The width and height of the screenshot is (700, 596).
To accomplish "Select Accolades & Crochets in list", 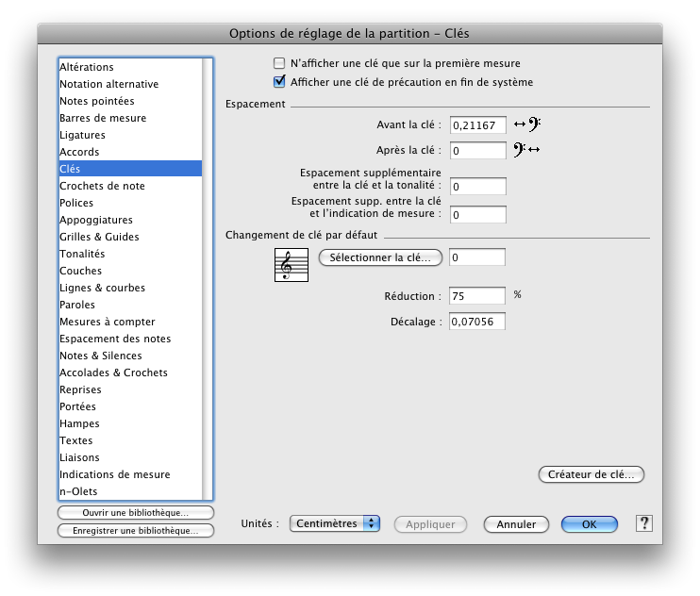I will click(130, 372).
